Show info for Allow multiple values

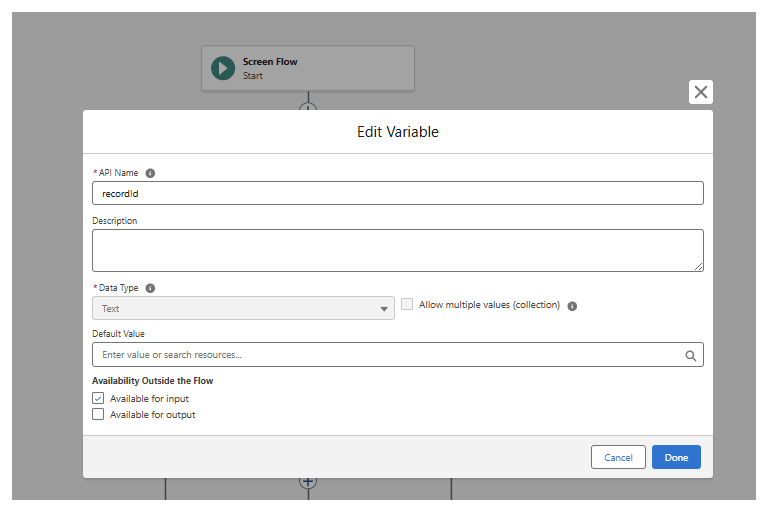click(x=572, y=306)
